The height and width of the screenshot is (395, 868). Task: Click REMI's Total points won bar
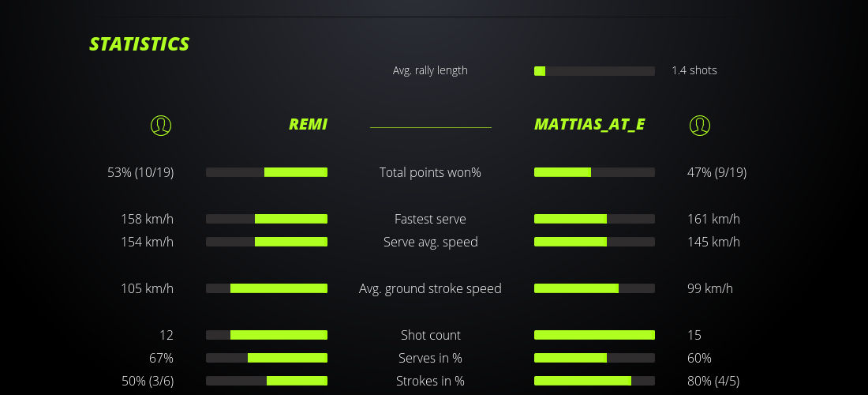click(x=267, y=172)
